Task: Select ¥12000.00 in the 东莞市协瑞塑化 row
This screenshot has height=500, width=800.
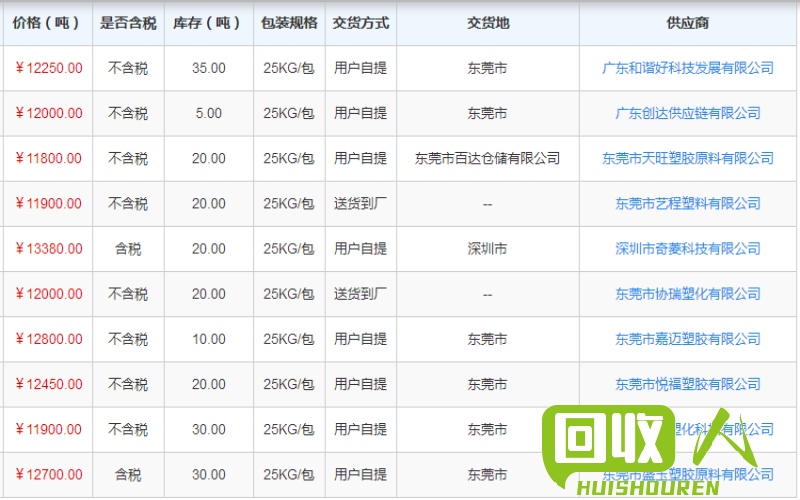Action: tap(48, 293)
